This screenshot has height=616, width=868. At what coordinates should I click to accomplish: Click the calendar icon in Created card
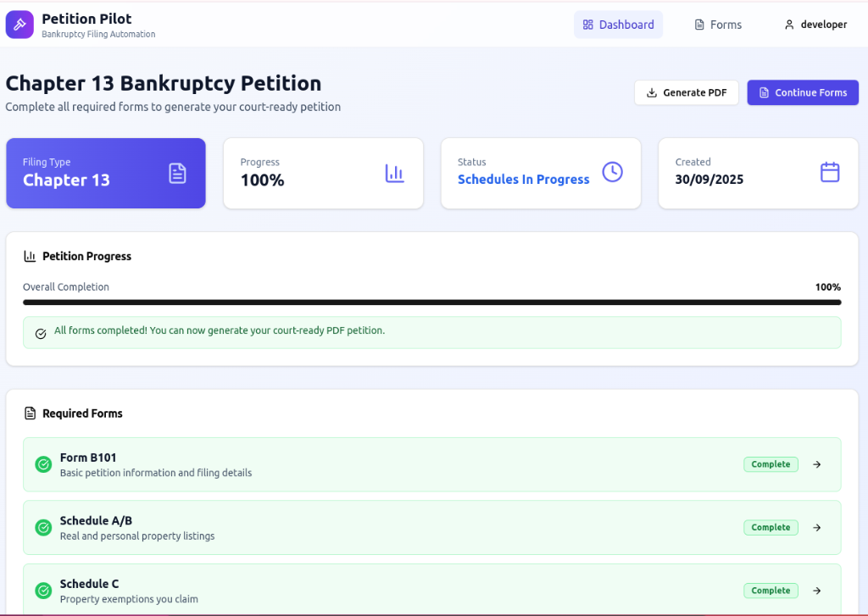tap(830, 172)
